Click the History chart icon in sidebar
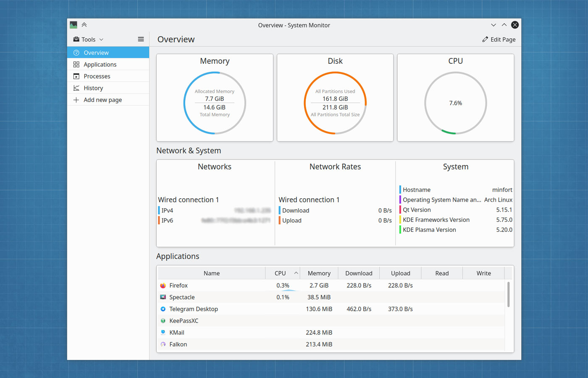This screenshot has height=378, width=588. [76, 88]
